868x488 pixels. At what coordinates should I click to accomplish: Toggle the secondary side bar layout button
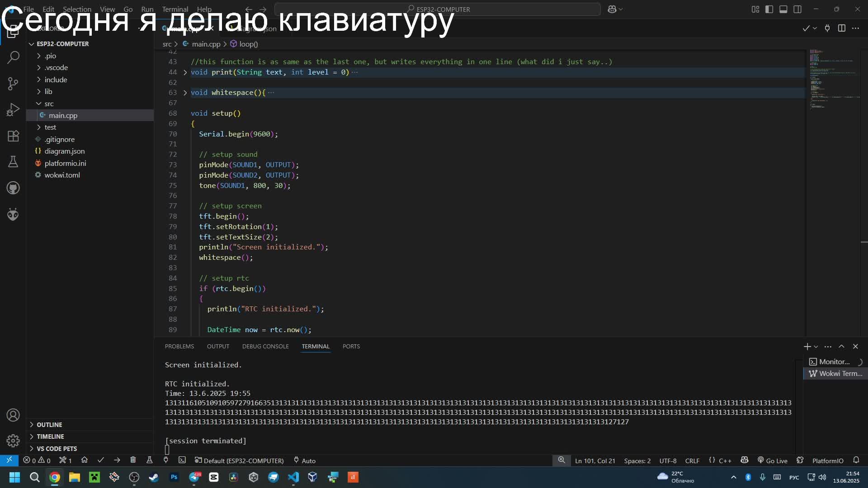pyautogui.click(x=797, y=9)
